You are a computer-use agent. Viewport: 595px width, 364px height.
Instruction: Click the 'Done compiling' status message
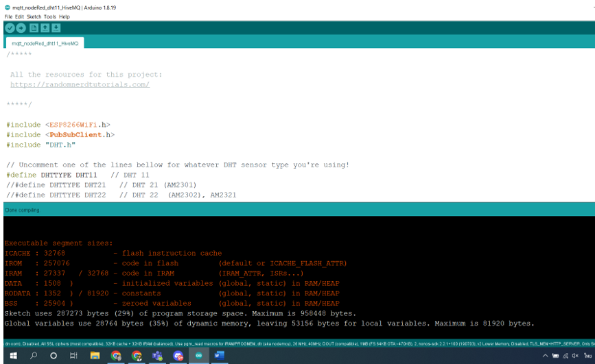tap(22, 210)
